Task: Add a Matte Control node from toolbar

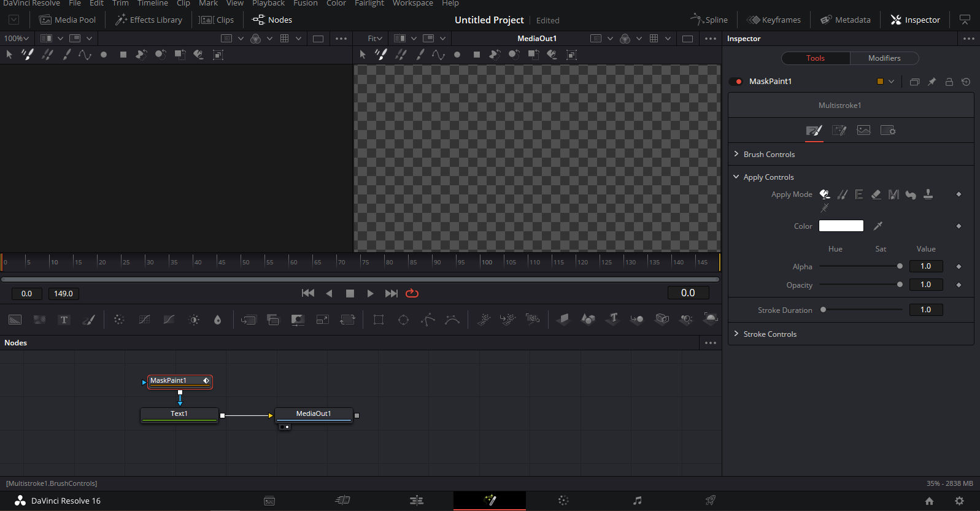Action: click(x=298, y=320)
